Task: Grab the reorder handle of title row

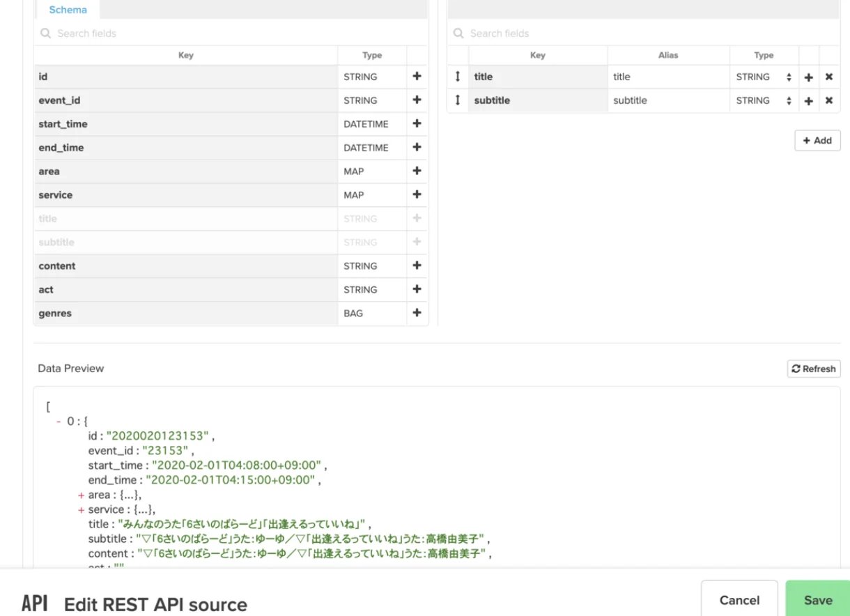Action: tap(458, 77)
